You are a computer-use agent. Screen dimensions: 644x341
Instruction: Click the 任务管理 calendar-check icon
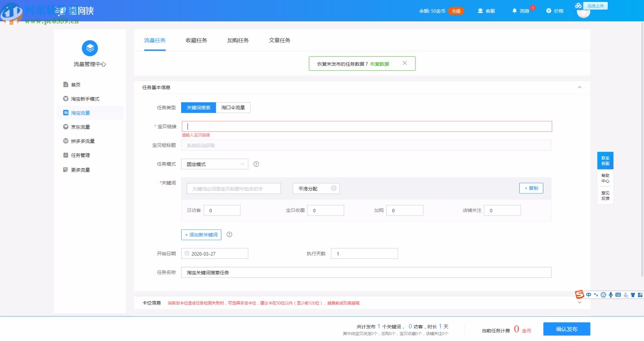pyautogui.click(x=66, y=155)
